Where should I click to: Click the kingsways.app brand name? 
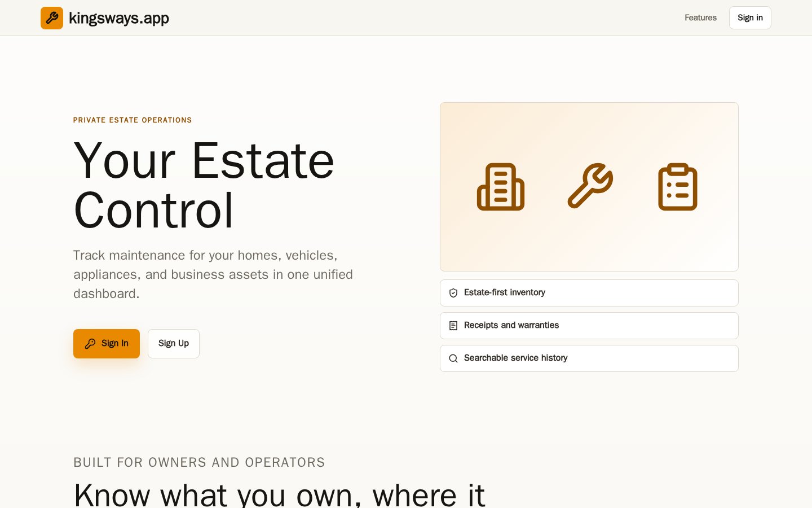119,18
